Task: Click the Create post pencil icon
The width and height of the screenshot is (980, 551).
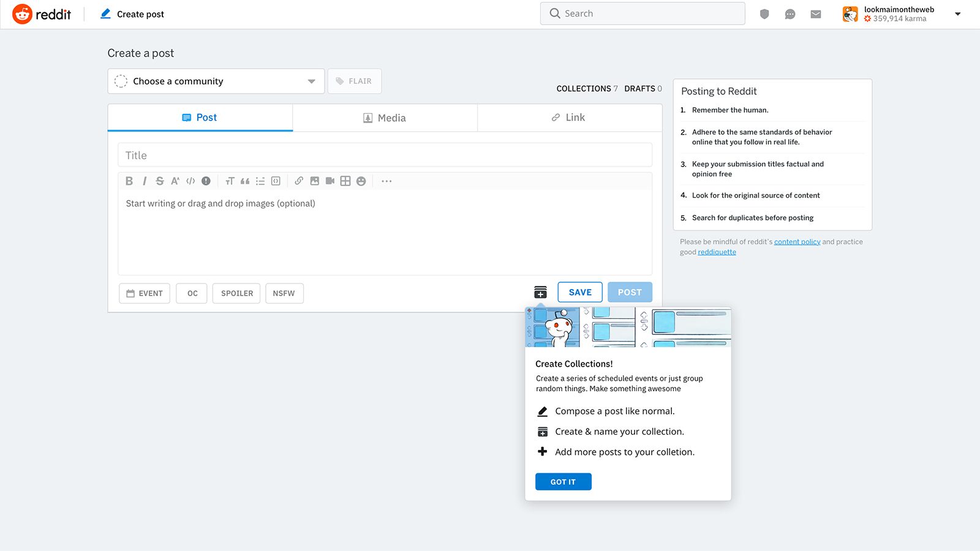Action: click(x=105, y=13)
